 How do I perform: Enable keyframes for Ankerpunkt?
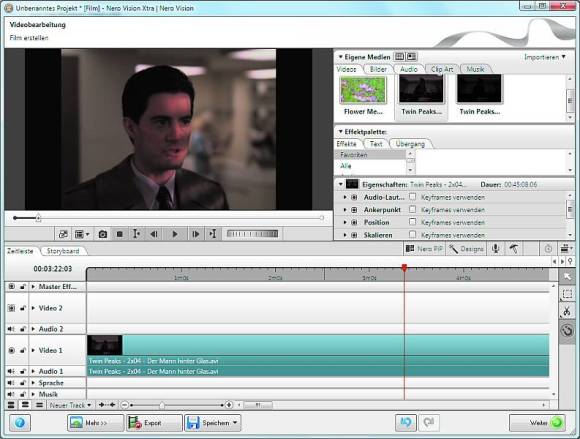tap(412, 209)
